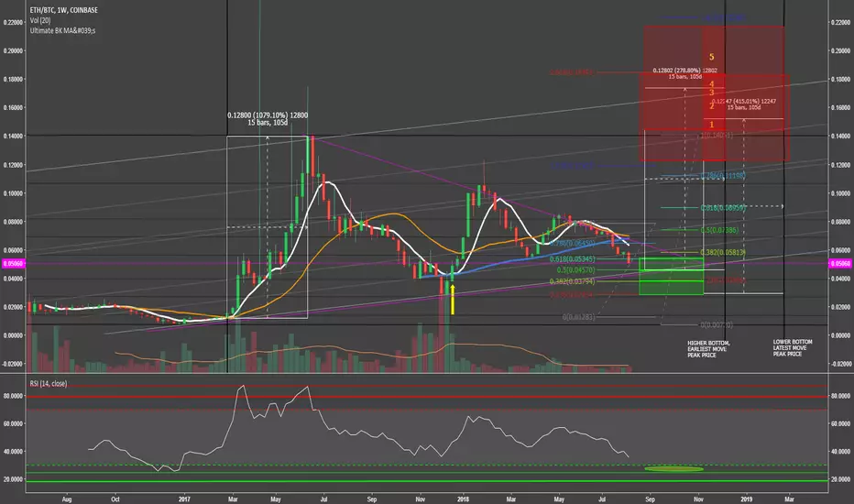Select Elliott wave number 4 label
854x504 pixels.
pos(711,84)
